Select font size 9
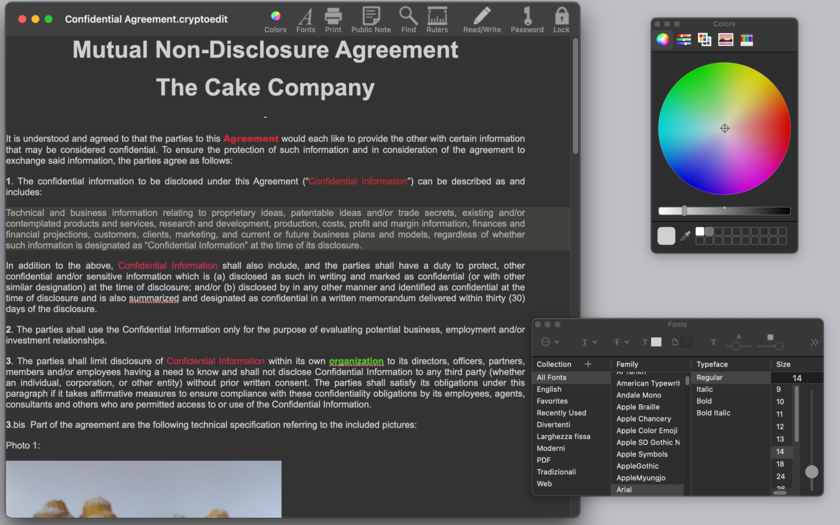This screenshot has width=840, height=525. click(780, 389)
